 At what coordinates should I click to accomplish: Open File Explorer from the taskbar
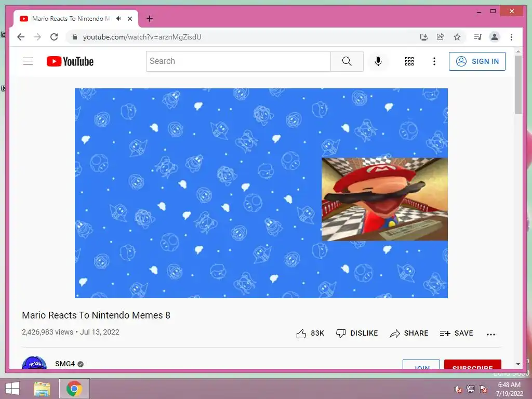coord(42,389)
